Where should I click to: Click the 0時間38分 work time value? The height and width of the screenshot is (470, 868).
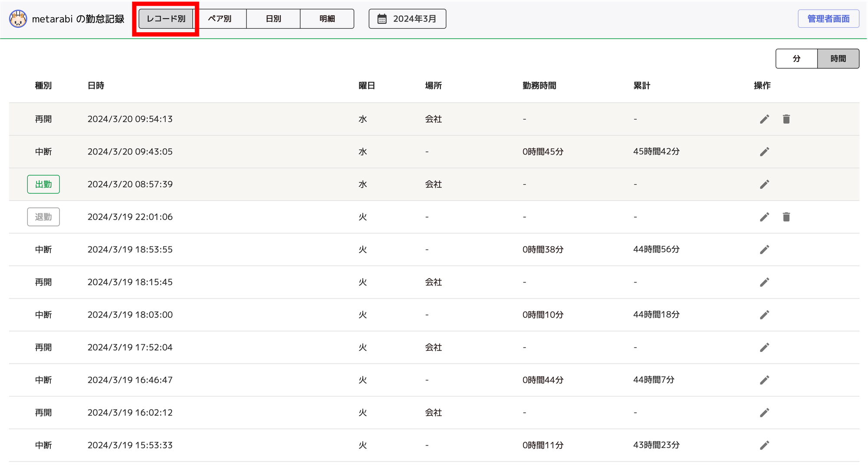(543, 250)
